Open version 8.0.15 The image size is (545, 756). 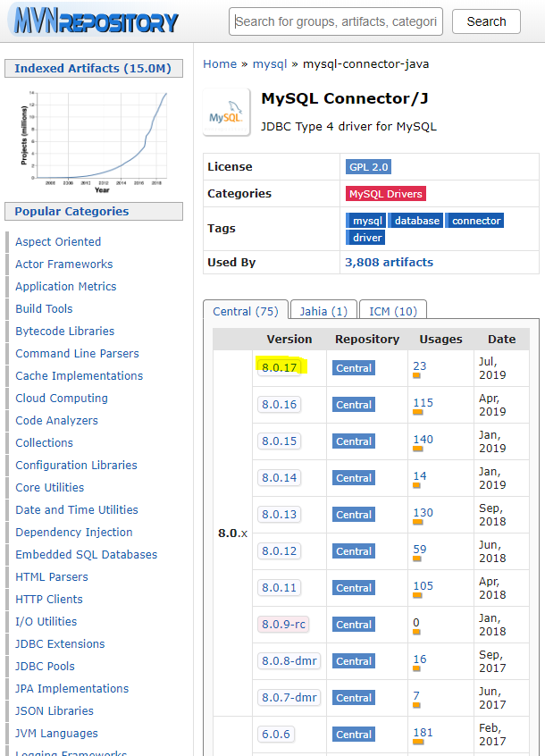(x=280, y=441)
